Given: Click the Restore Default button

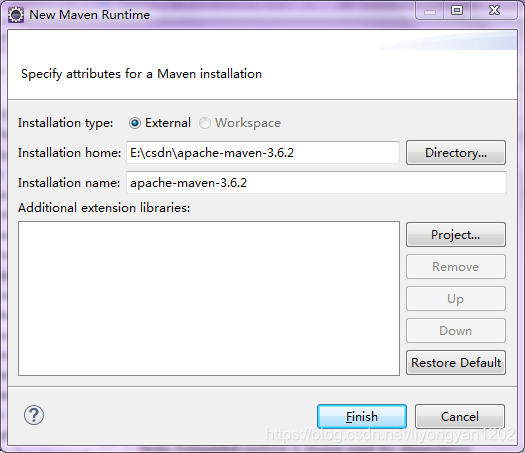Looking at the screenshot, I should coord(456,363).
